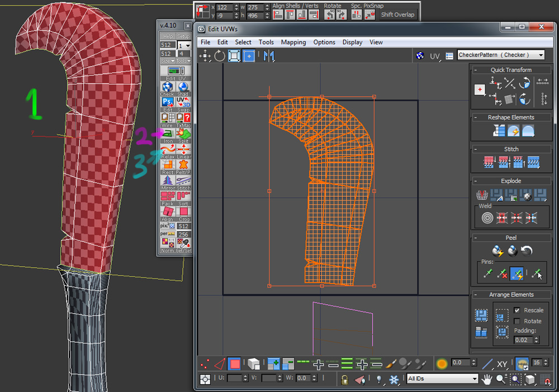Click the Relax tool icon
The width and height of the screenshot is (559, 392).
168,149
